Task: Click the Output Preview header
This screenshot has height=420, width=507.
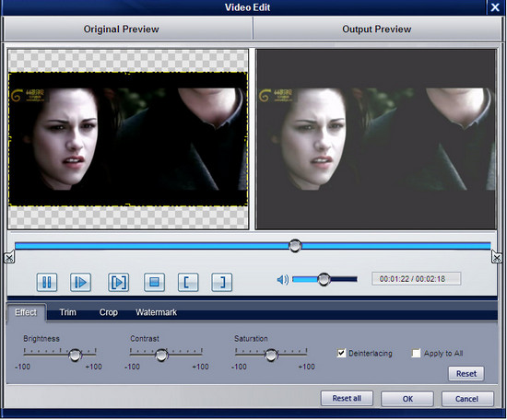Action: [x=377, y=29]
